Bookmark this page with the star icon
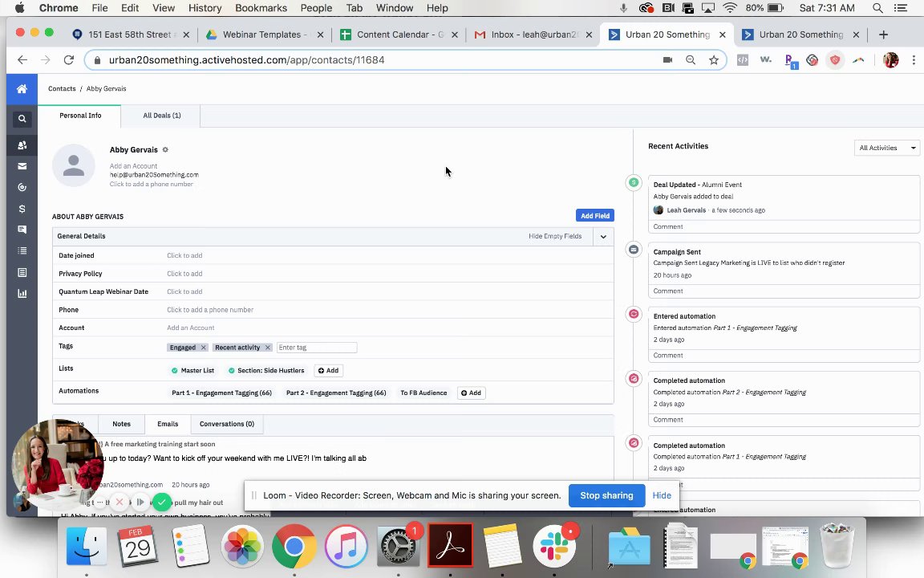The image size is (924, 578). click(714, 59)
